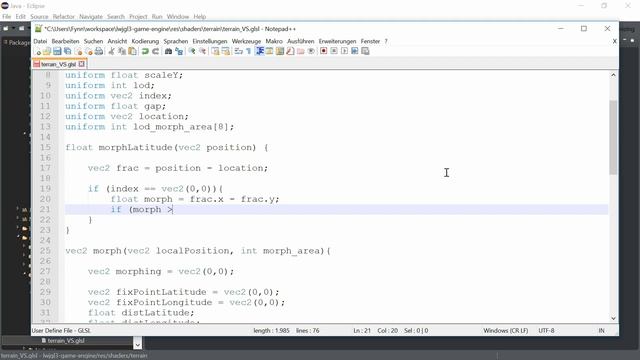Click the Close document toolbar icon

(x=78, y=51)
